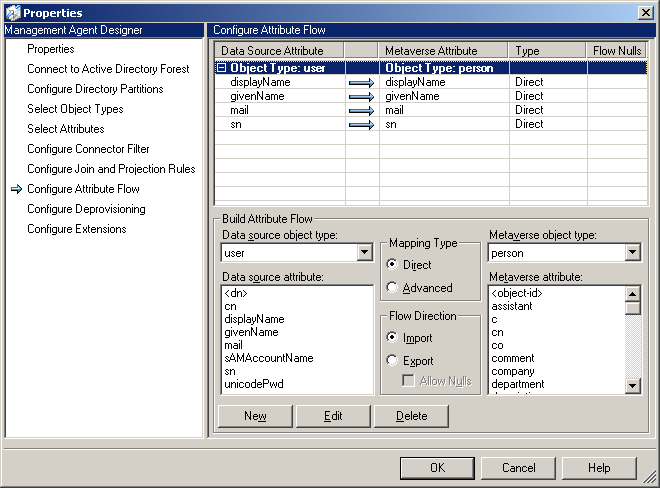This screenshot has width=660, height=488.
Task: Open Configure Join and Projection Rules
Action: (x=111, y=169)
